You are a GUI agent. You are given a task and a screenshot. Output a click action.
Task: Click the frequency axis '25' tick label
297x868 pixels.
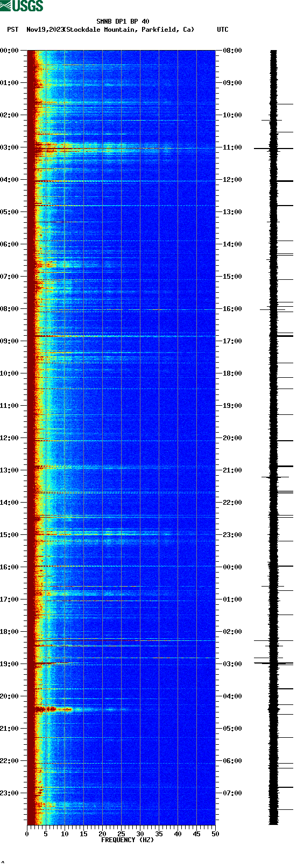click(x=121, y=834)
